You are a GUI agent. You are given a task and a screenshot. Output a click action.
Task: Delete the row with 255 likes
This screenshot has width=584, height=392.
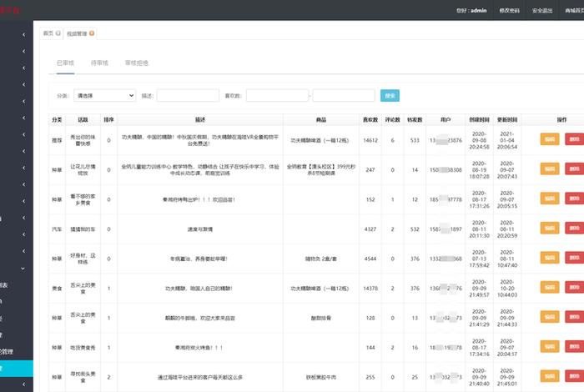click(x=574, y=376)
